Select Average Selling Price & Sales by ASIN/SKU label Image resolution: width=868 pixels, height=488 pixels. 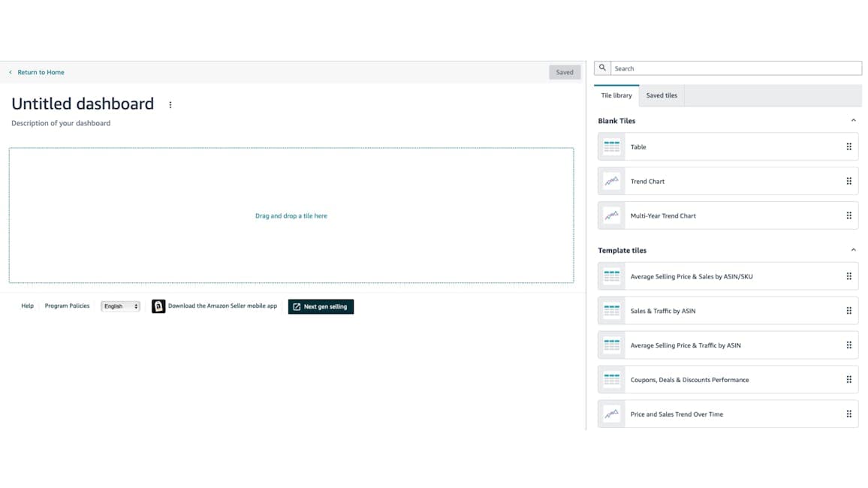692,276
